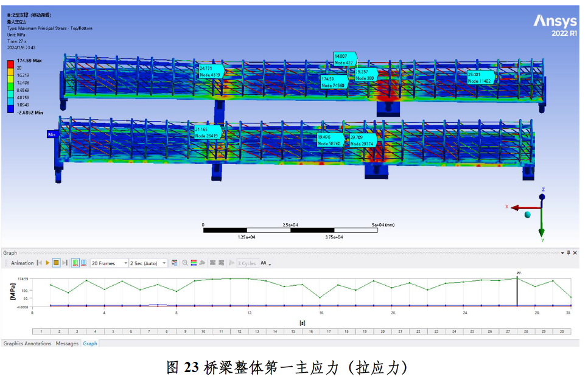588x377 pixels.
Task: Click the Node 74560 stress probe label
Action: 334,82
